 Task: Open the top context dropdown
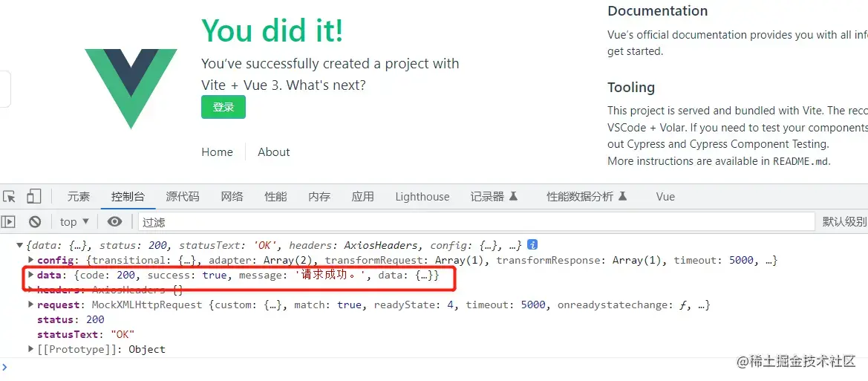click(74, 222)
